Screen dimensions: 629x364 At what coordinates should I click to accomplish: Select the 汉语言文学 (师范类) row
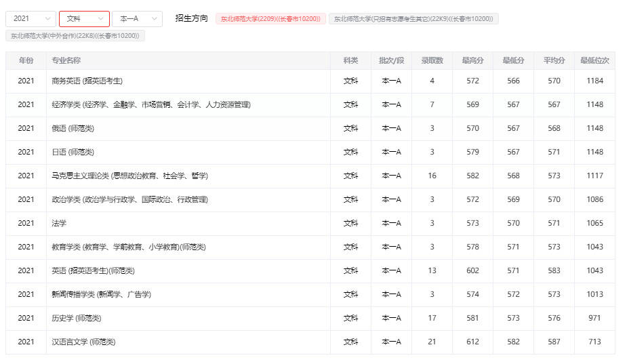pyautogui.click(x=83, y=342)
